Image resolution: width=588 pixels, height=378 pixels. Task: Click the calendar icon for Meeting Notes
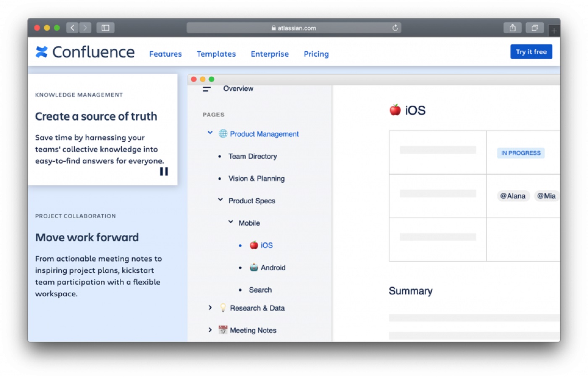(x=223, y=330)
